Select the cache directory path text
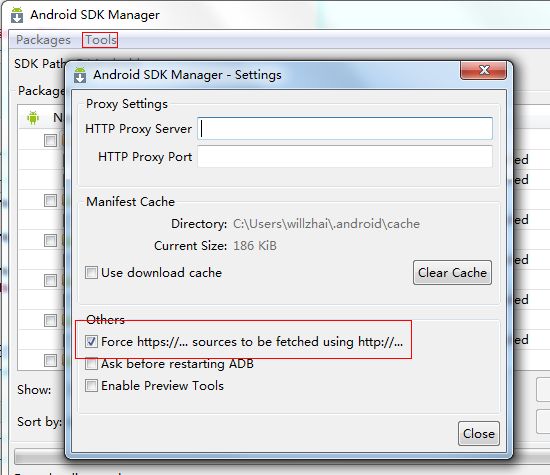Viewport: 550px width, 475px height. tap(326, 224)
